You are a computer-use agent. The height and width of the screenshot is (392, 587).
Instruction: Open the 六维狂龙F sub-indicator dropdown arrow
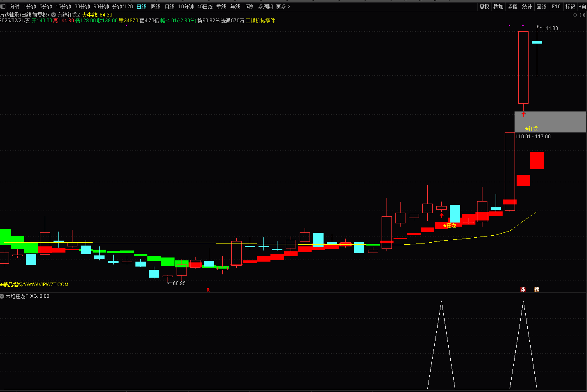pyautogui.click(x=2, y=296)
